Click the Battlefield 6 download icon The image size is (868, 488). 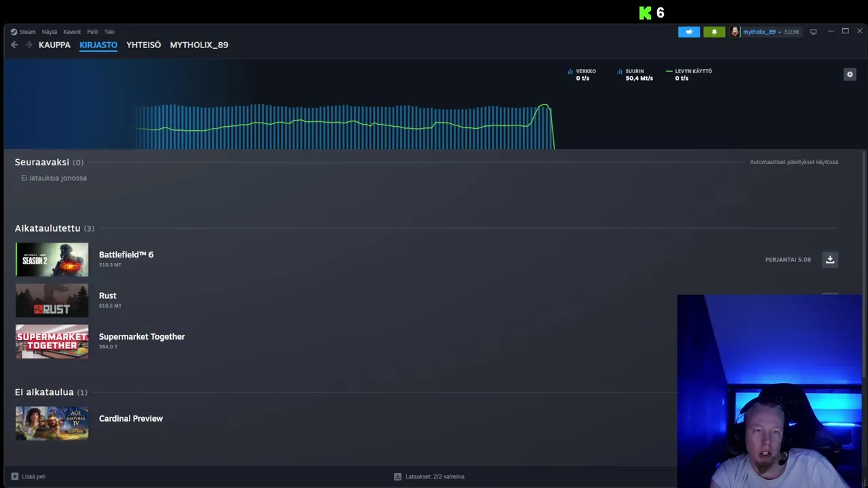[830, 260]
